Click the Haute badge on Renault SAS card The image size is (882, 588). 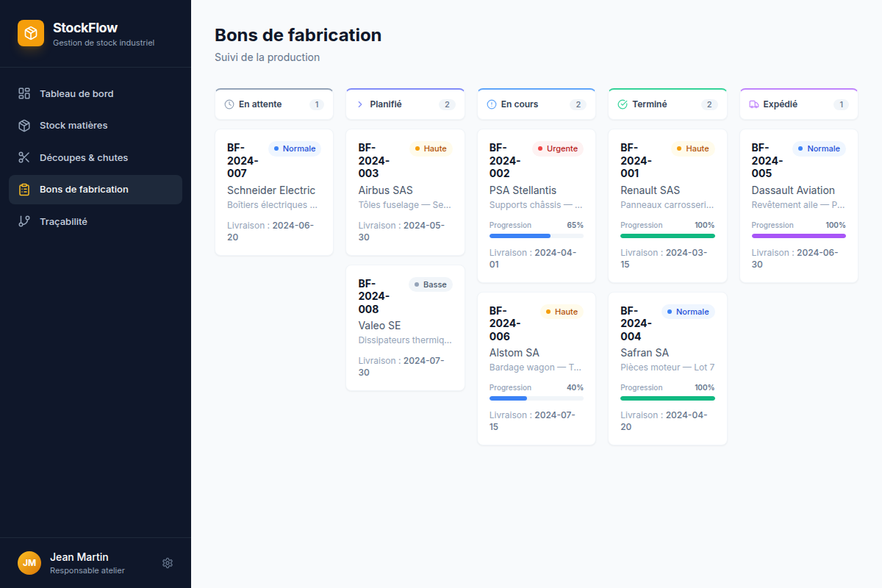[x=693, y=148]
